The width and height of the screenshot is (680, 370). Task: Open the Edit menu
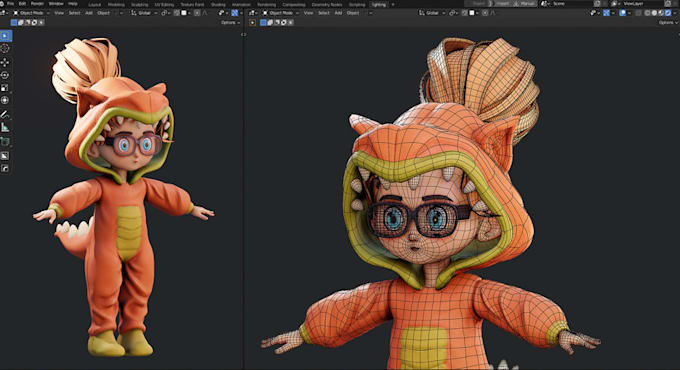coord(22,4)
